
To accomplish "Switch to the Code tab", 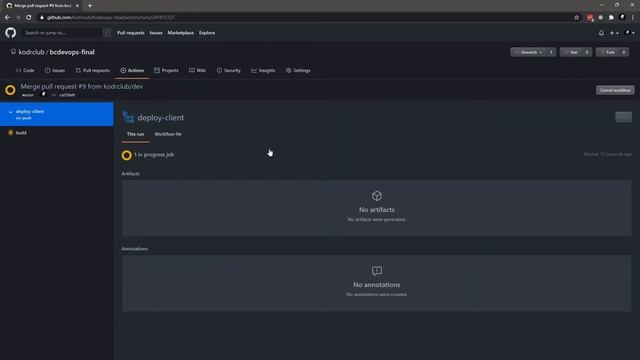I will pos(25,70).
